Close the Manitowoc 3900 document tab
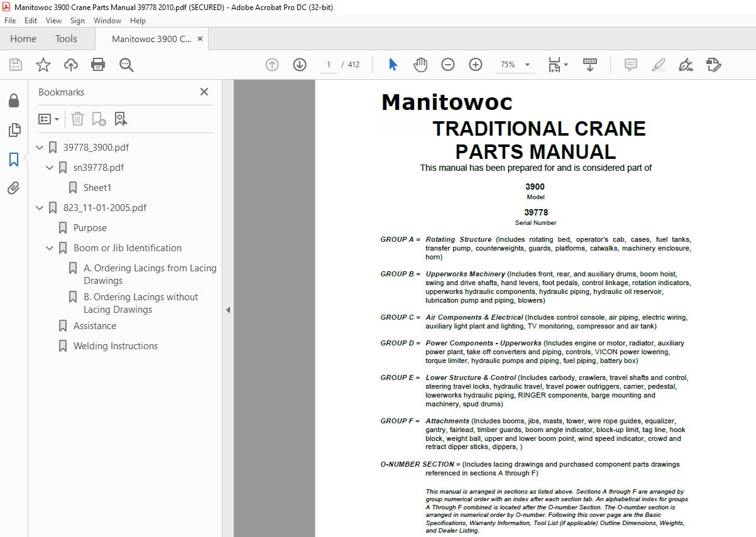756x537 pixels. coord(200,39)
